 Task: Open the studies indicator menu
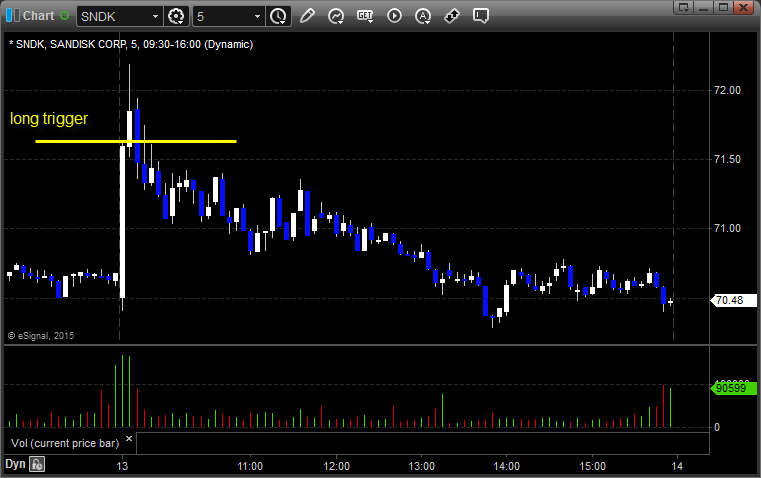[335, 16]
